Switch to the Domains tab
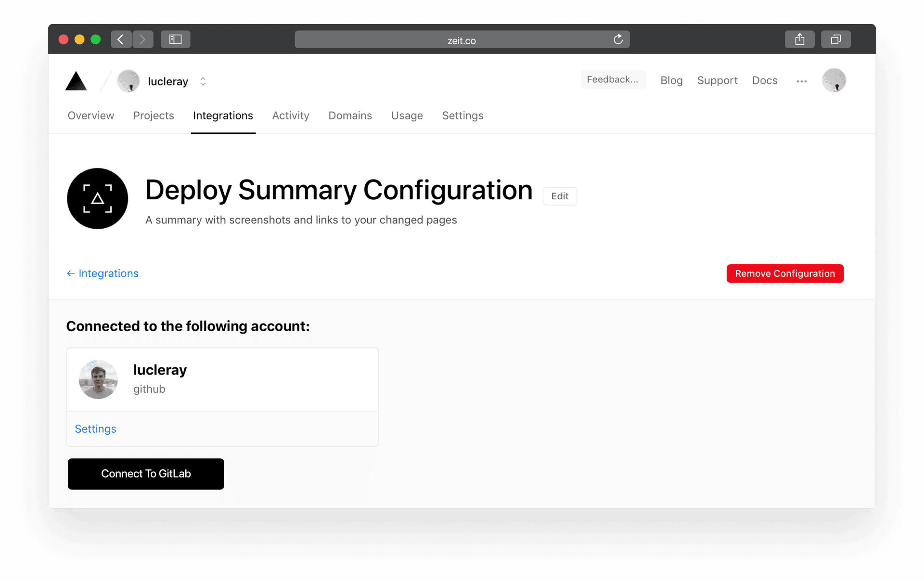The height and width of the screenshot is (581, 924). pyautogui.click(x=350, y=116)
